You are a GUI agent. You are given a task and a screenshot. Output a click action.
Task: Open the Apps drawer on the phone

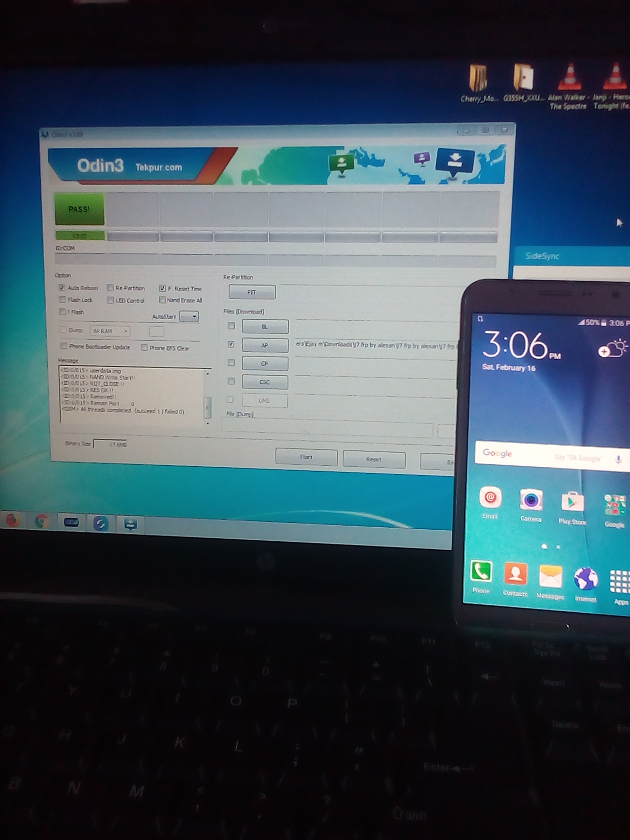click(x=620, y=586)
